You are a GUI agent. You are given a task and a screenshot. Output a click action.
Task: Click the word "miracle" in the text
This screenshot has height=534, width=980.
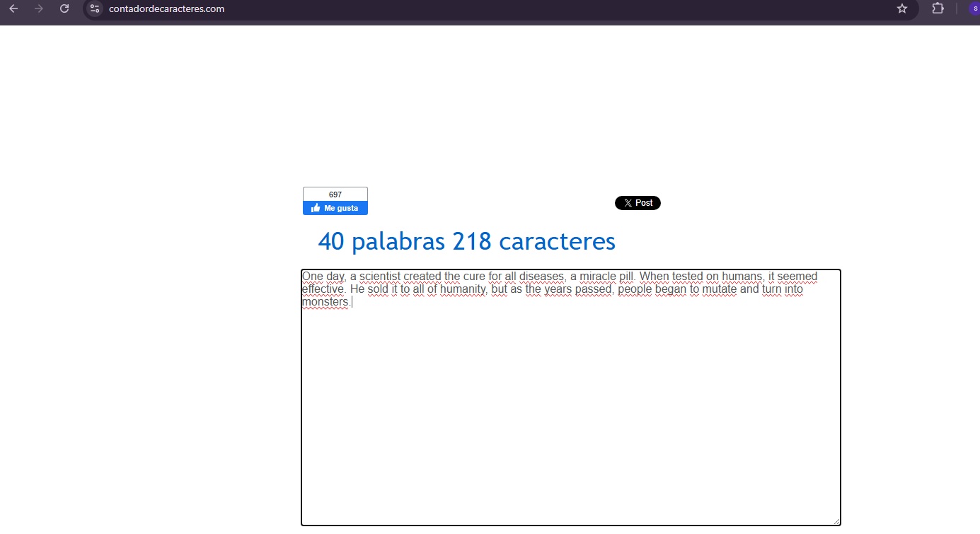(598, 277)
